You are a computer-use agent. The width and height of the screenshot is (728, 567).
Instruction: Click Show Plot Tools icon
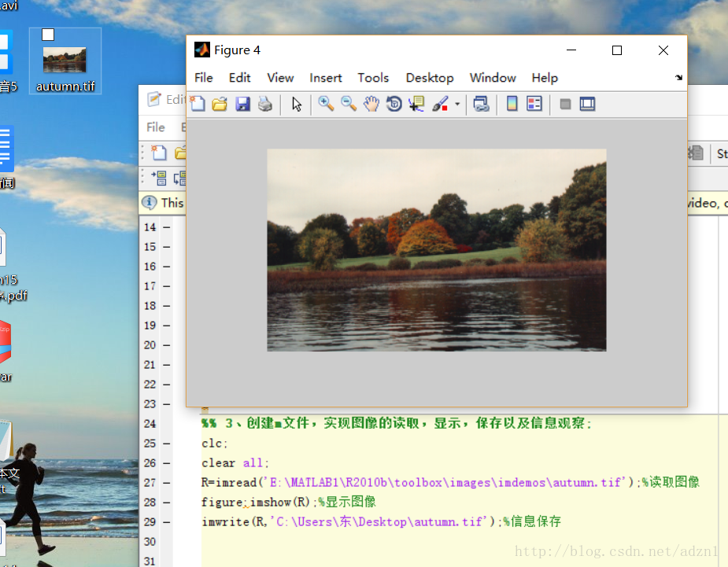point(587,104)
